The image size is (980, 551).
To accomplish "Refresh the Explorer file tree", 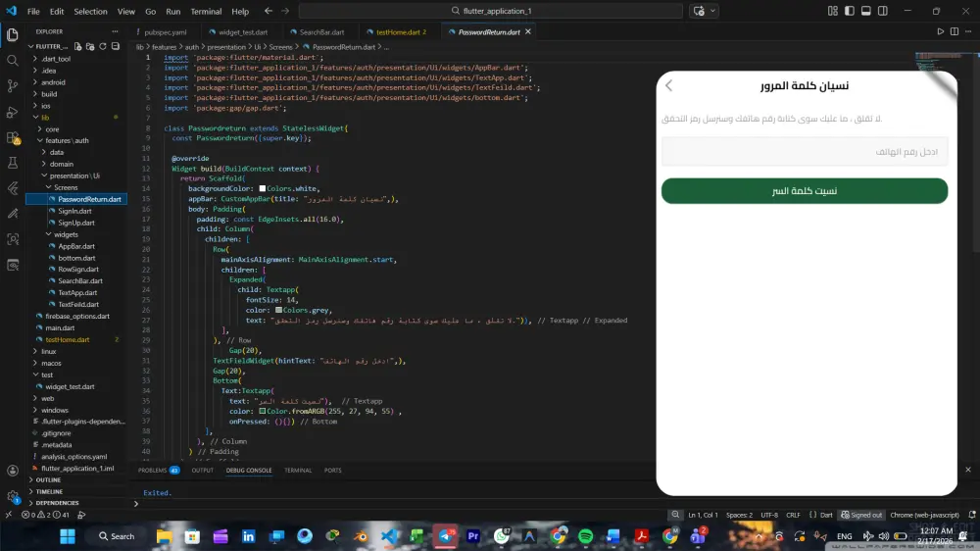I will click(103, 46).
